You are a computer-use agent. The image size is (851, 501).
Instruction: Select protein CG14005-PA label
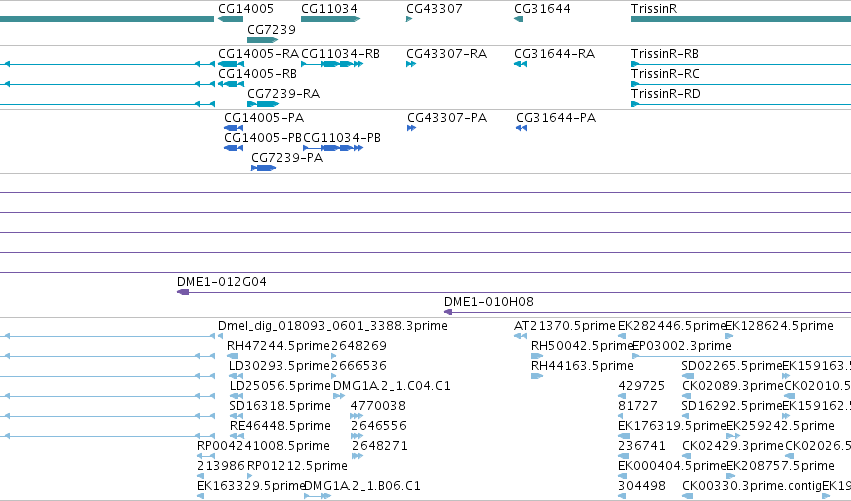[264, 118]
